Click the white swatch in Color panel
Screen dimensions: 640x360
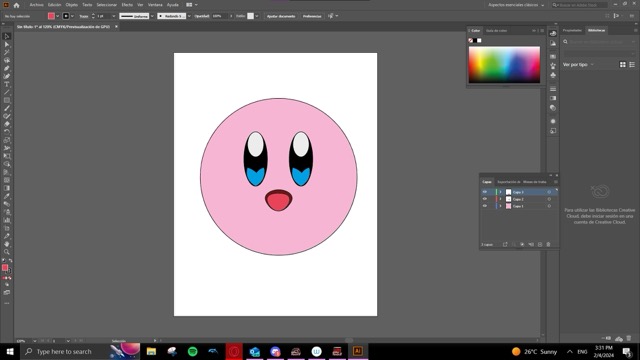[x=479, y=40]
